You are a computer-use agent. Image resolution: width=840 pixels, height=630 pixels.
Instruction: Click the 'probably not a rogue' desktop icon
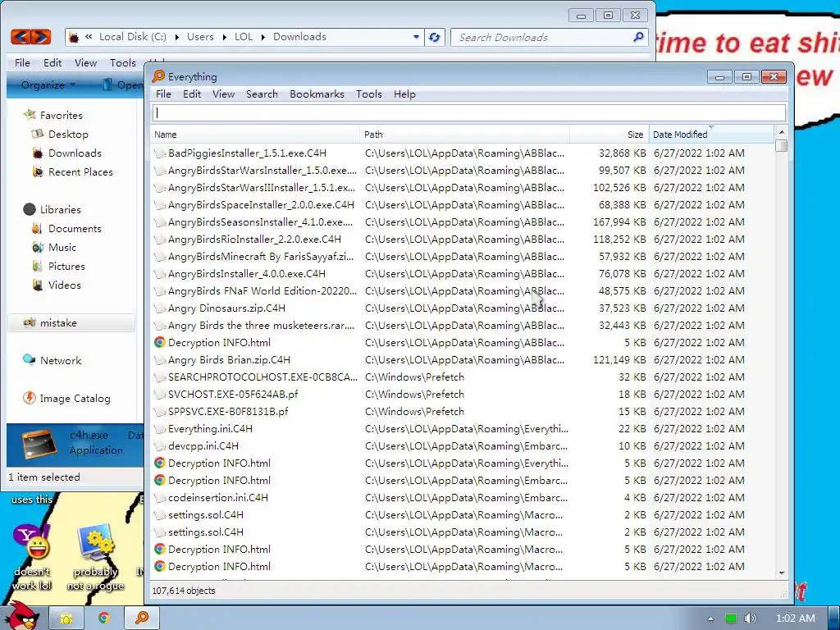(x=95, y=557)
